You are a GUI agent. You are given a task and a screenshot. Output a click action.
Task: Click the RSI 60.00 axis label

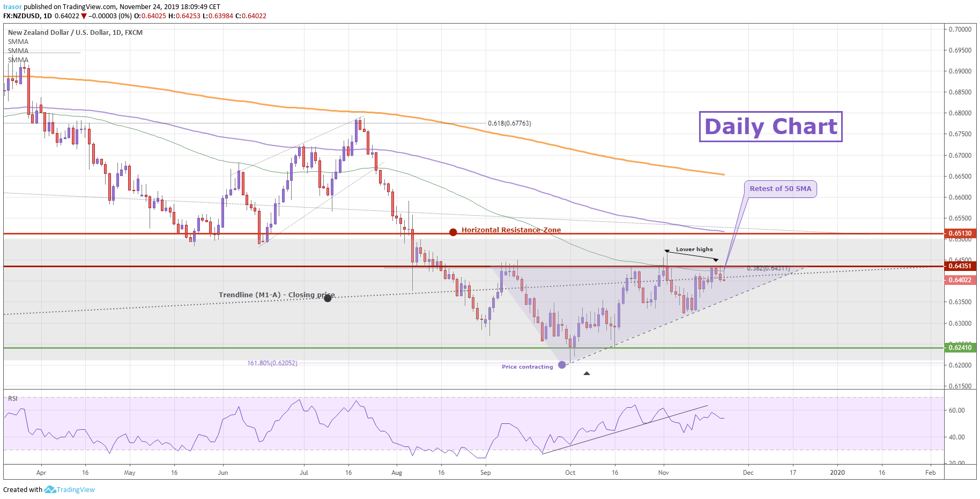956,410
